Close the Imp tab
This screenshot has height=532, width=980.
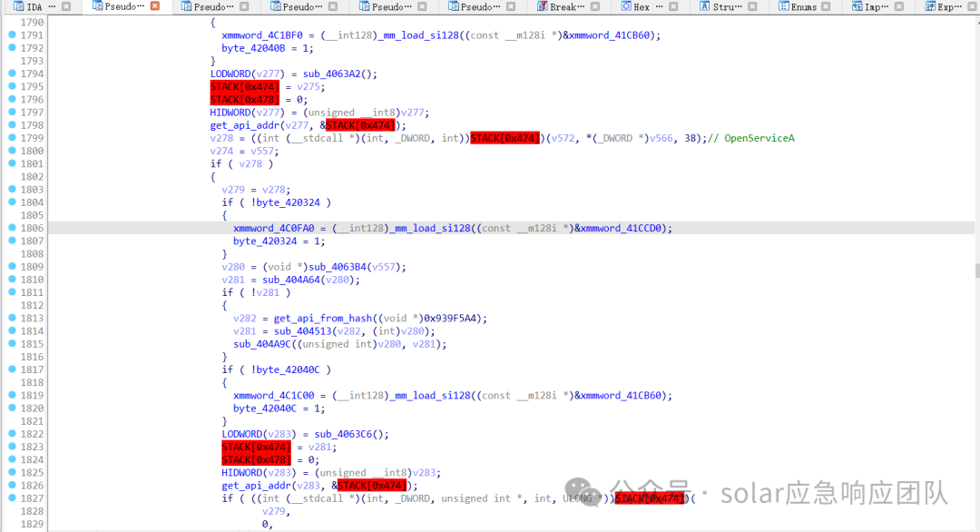point(898,6)
